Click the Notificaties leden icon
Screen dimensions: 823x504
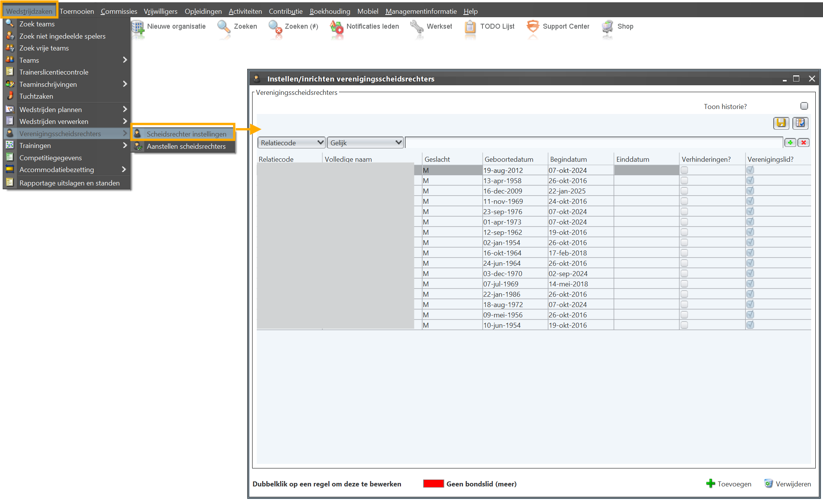(337, 27)
